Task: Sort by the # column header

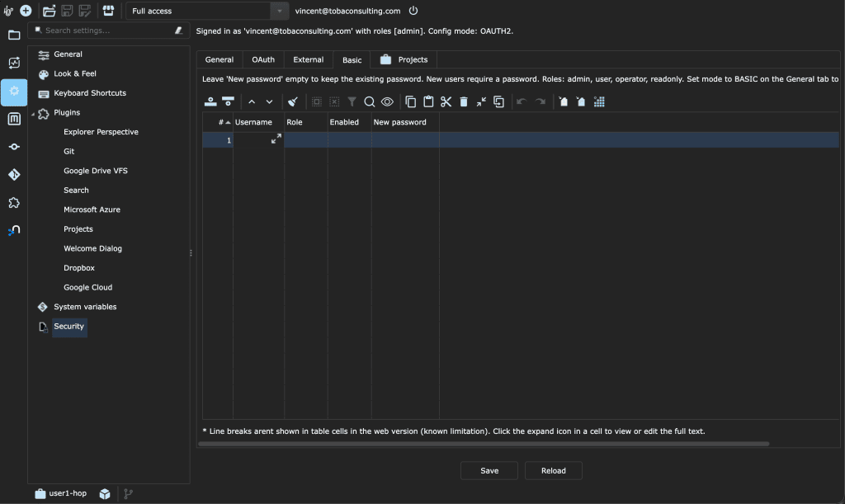Action: tap(218, 122)
